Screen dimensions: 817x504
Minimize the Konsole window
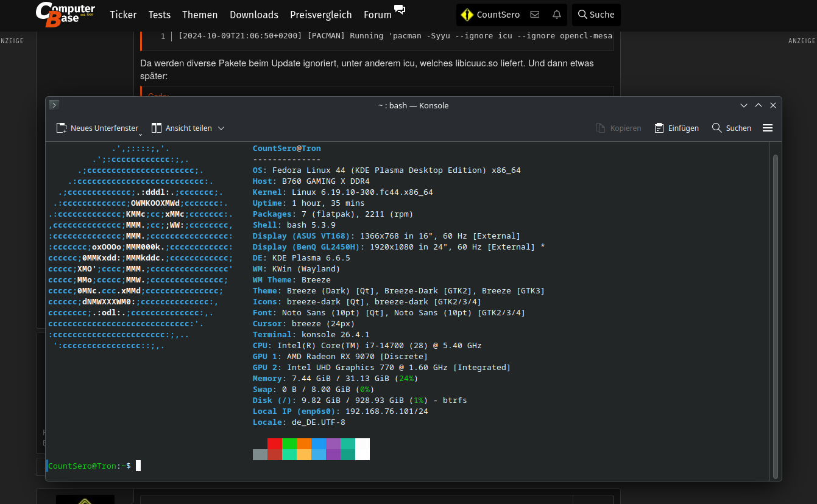744,105
